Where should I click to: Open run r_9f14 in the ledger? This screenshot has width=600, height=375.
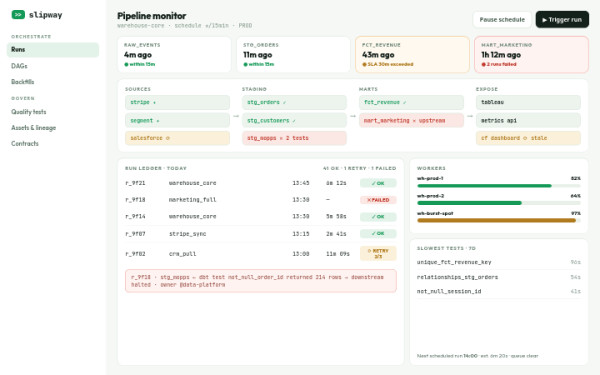[261, 217]
